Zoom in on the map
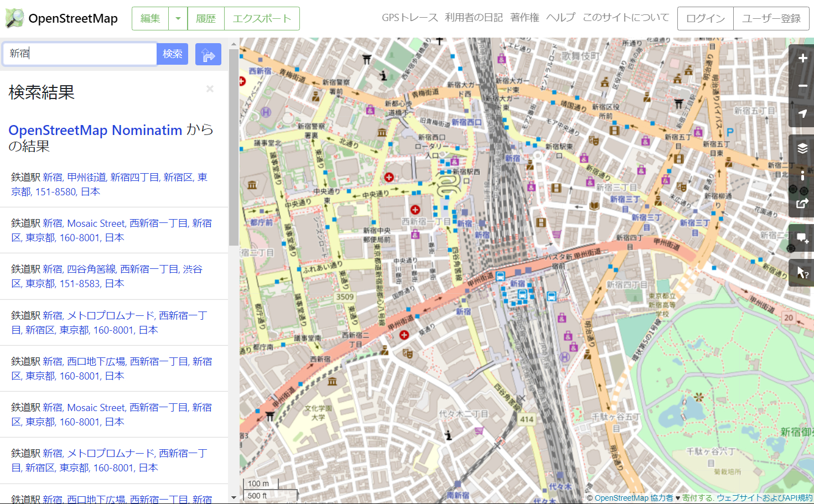814x504 pixels. 802,58
